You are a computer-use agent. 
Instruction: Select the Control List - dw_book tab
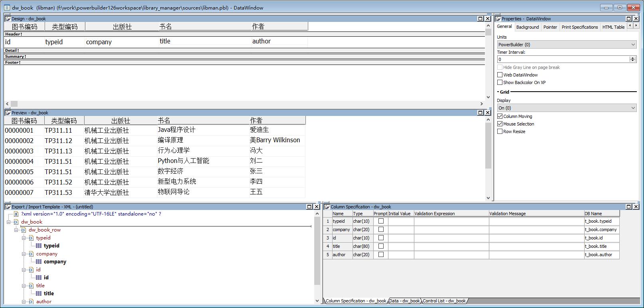pyautogui.click(x=444, y=301)
